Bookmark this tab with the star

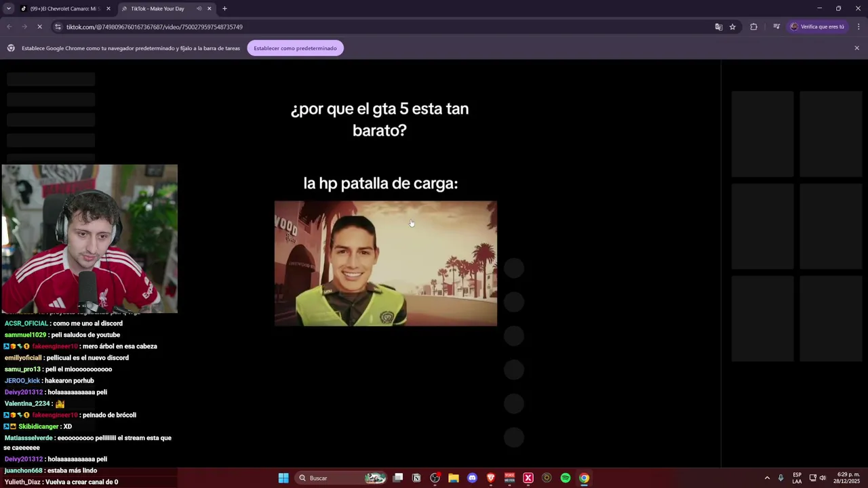[732, 27]
